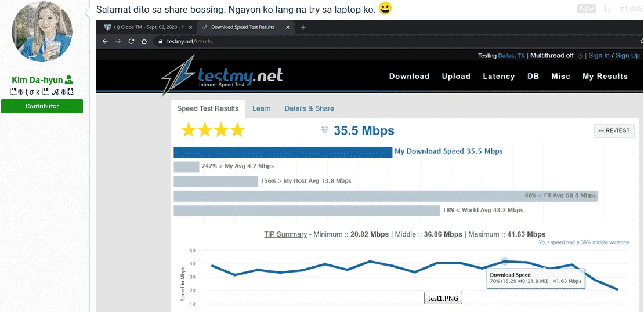Click the test1.PNG filename label
The height and width of the screenshot is (312, 644).
pos(443,299)
